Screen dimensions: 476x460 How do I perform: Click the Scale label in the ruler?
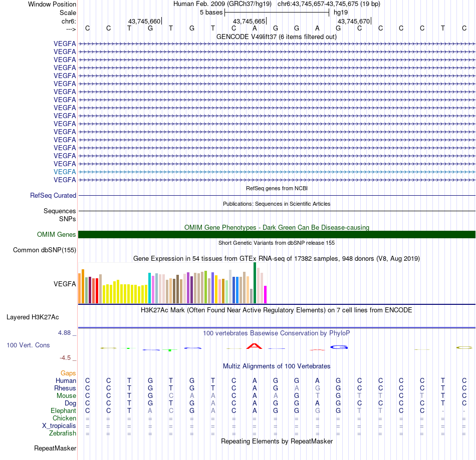click(68, 13)
